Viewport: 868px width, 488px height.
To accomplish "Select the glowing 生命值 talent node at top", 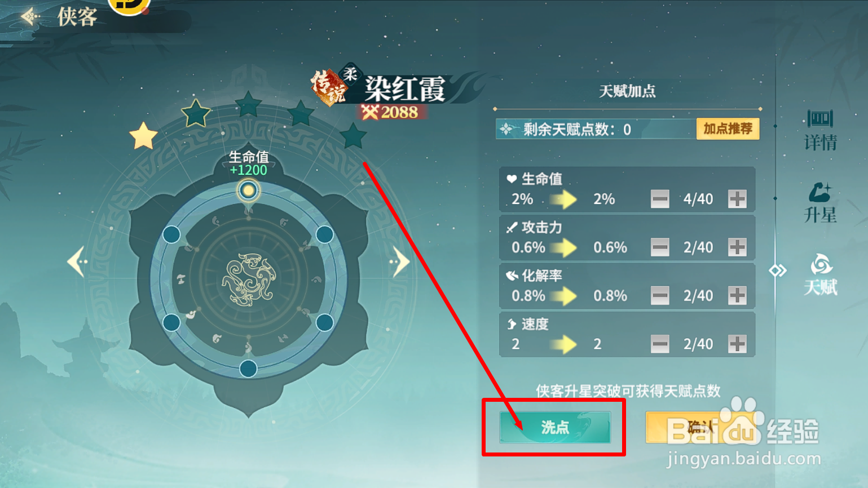I will (248, 190).
